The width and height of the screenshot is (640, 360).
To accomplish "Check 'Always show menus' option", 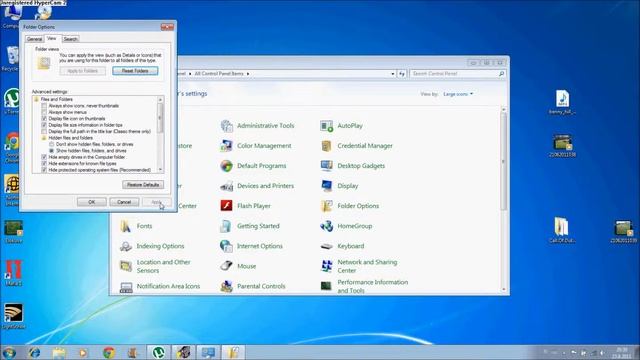I will tap(44, 112).
